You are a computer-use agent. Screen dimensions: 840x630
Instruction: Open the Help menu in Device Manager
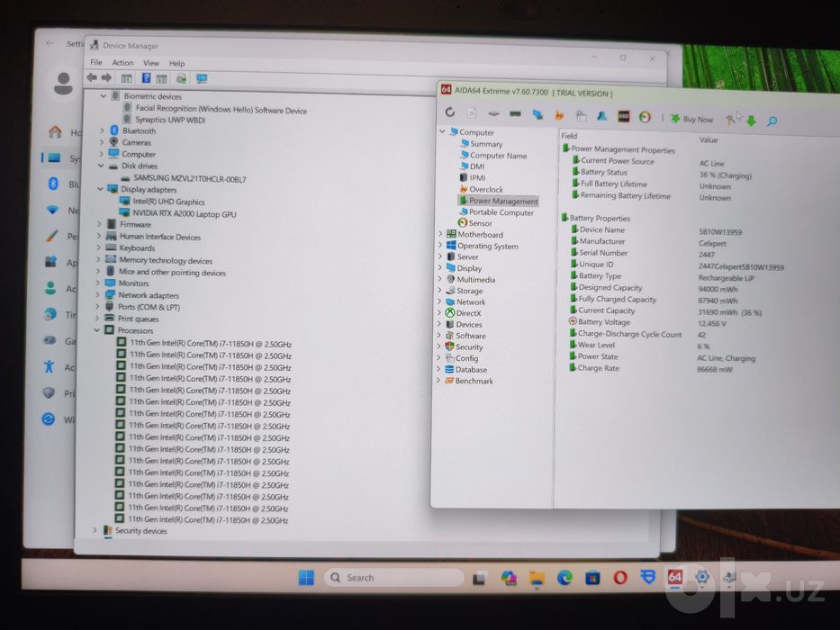coord(176,63)
